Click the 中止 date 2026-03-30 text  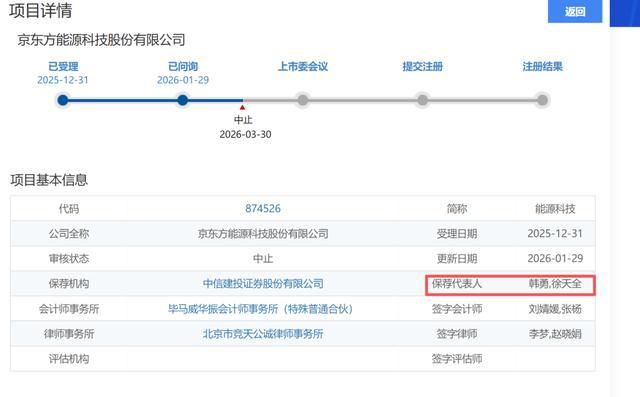pos(245,134)
